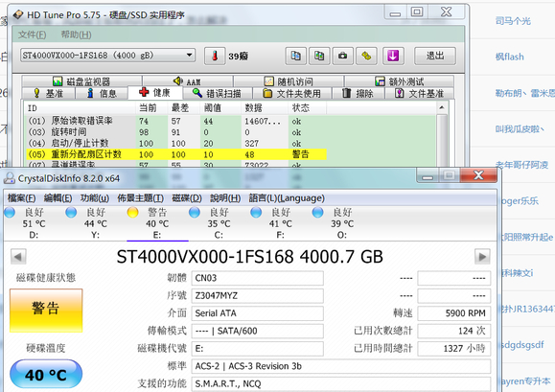Go to previous disk with left arrow
The image size is (555, 392).
(18, 257)
